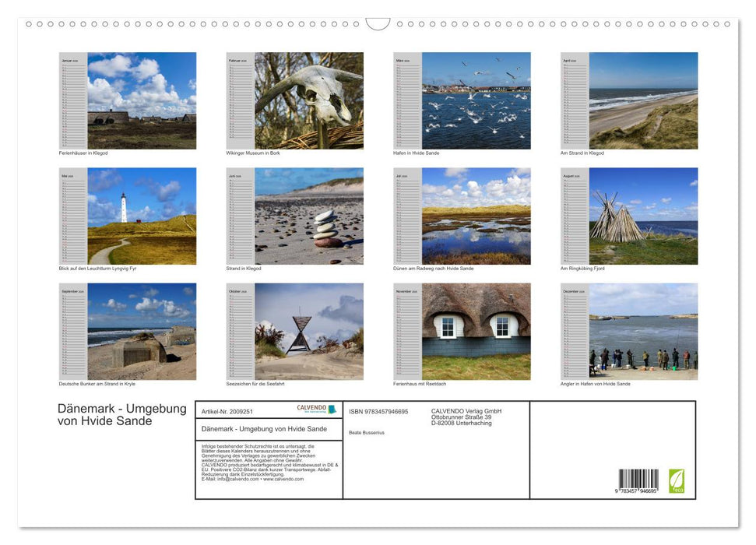Select the Artikel-Nr. 2009251 text field
Image resolution: width=756 pixels, height=545 pixels.
(x=227, y=411)
